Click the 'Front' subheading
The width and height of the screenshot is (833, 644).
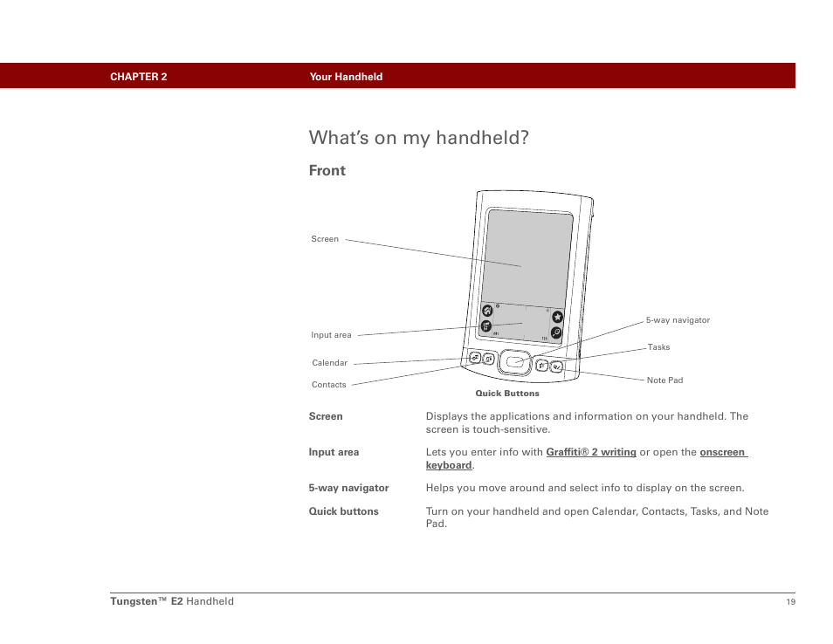tap(327, 170)
